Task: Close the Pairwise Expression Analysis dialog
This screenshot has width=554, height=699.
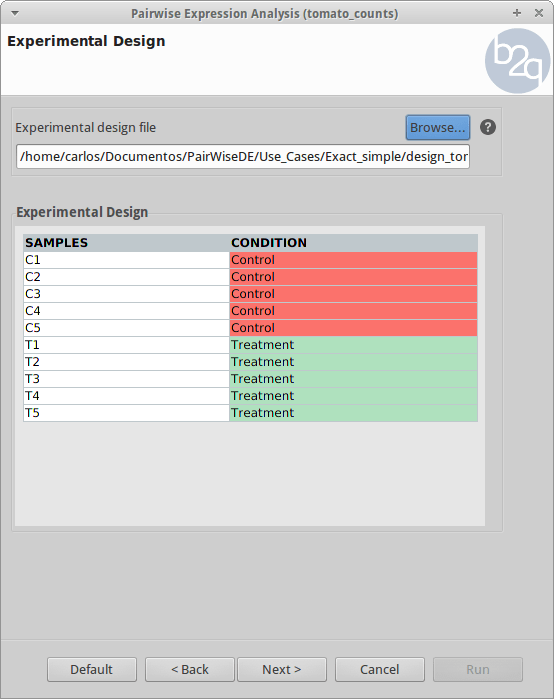Action: coord(539,13)
